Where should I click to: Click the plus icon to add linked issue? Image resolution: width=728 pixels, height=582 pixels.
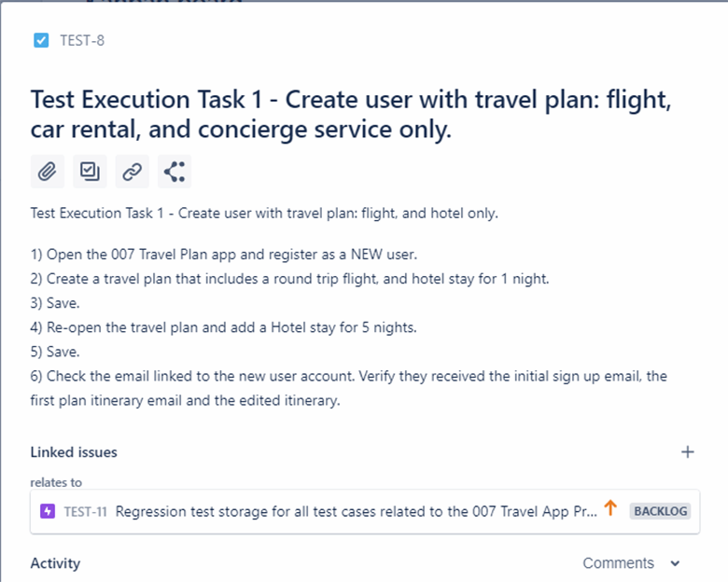(x=688, y=452)
